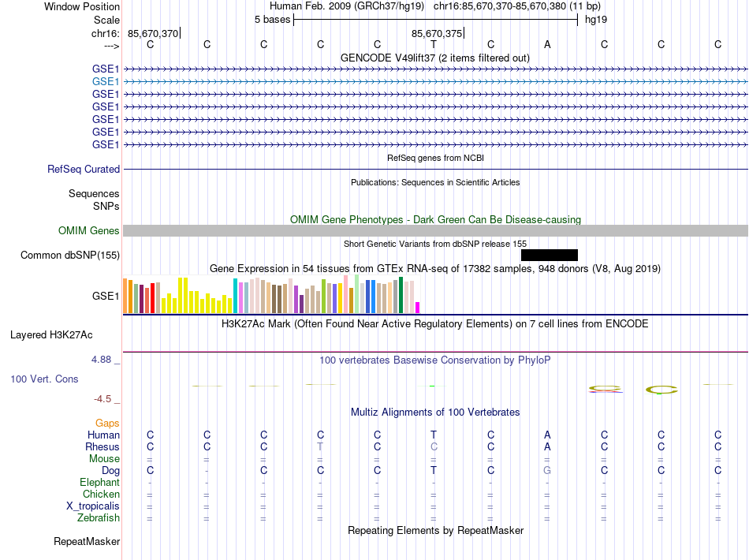
Task: Click the Layered H3K27Ac track label
Action: (x=51, y=335)
